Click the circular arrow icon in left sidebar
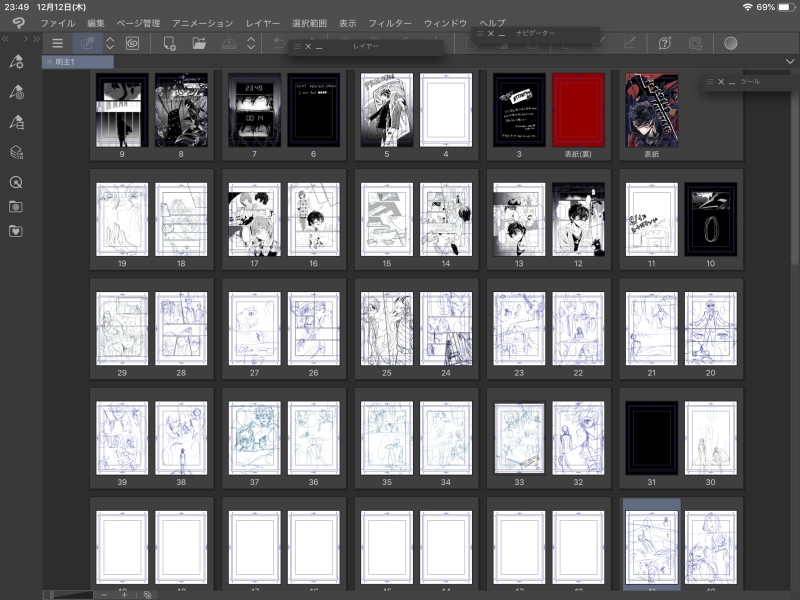Viewport: 800px width, 600px height. [x=16, y=182]
